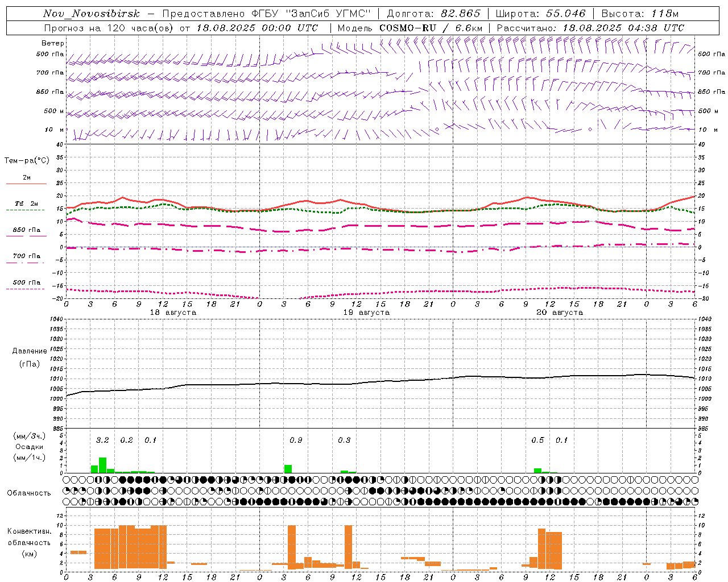Select the 19 августа date label

click(366, 313)
